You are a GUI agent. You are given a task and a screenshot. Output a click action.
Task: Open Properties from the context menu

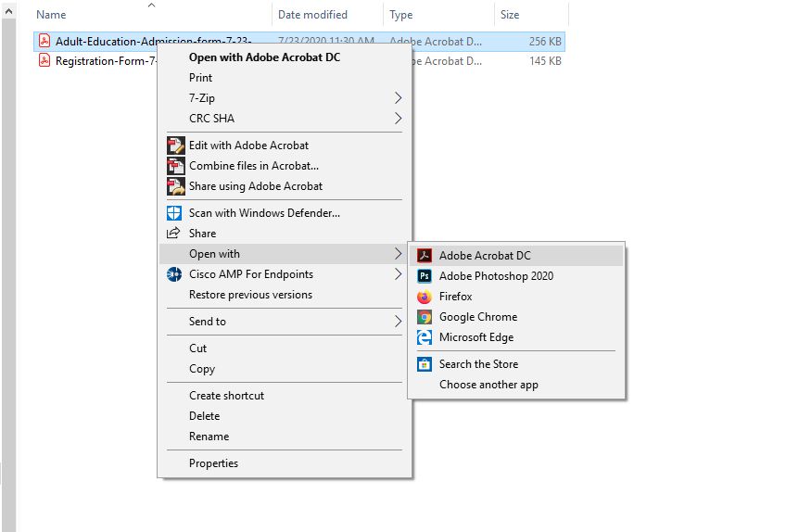pos(285,463)
